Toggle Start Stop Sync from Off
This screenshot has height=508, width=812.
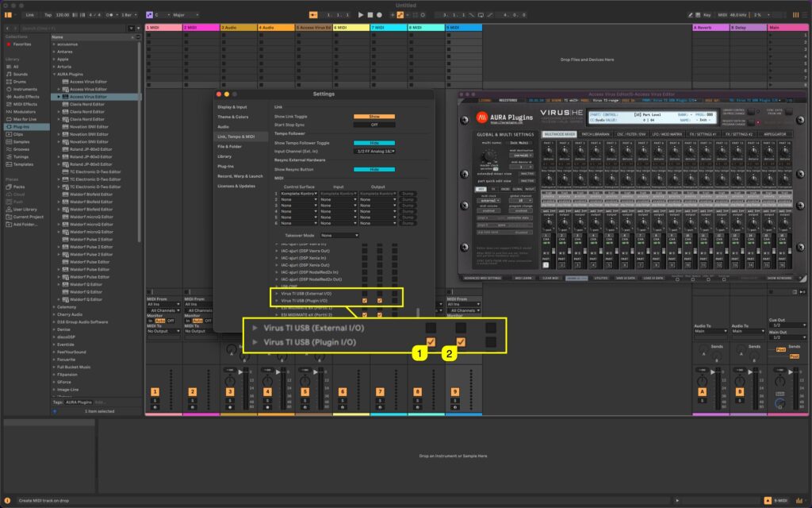(x=374, y=124)
